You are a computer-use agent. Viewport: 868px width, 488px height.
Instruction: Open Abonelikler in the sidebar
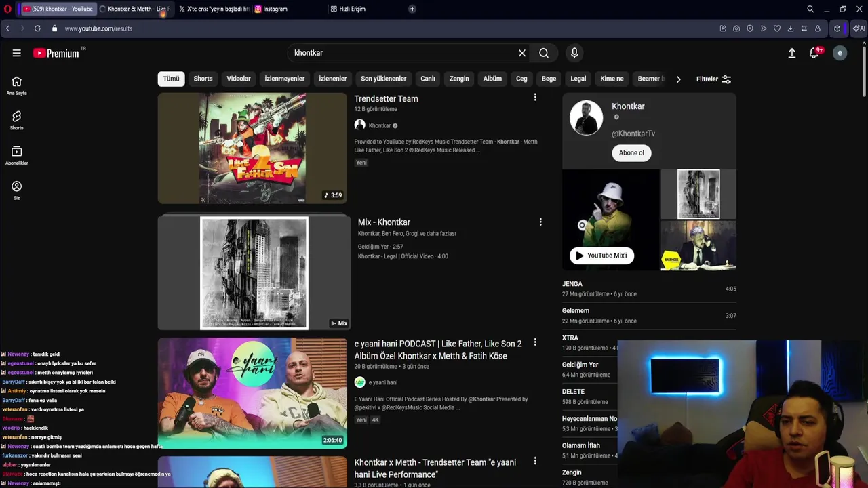tap(16, 155)
